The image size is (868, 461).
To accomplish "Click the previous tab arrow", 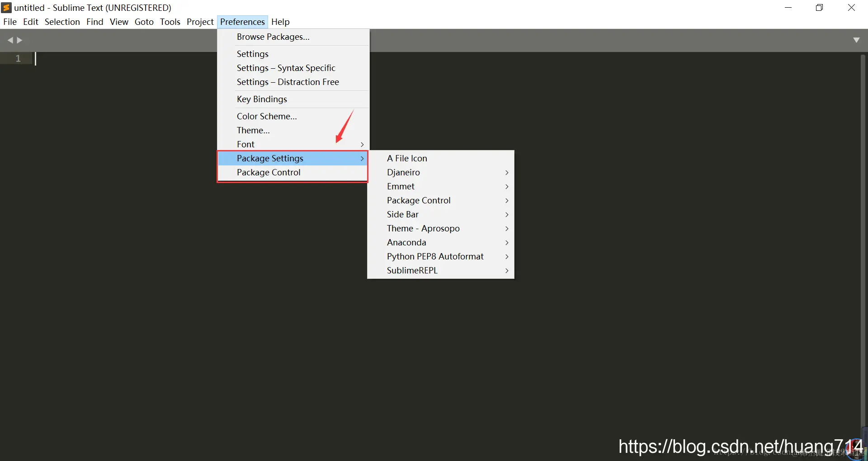I will tap(10, 40).
